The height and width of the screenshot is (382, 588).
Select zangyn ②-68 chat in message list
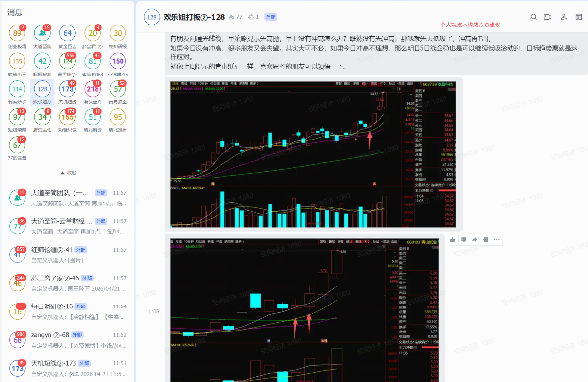click(x=69, y=339)
